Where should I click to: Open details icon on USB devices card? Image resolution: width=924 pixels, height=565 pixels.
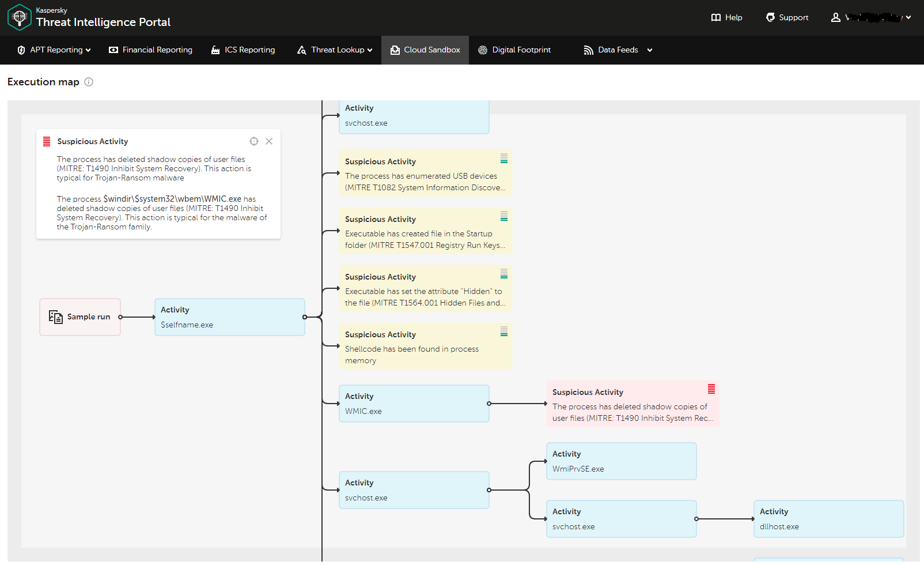[504, 159]
